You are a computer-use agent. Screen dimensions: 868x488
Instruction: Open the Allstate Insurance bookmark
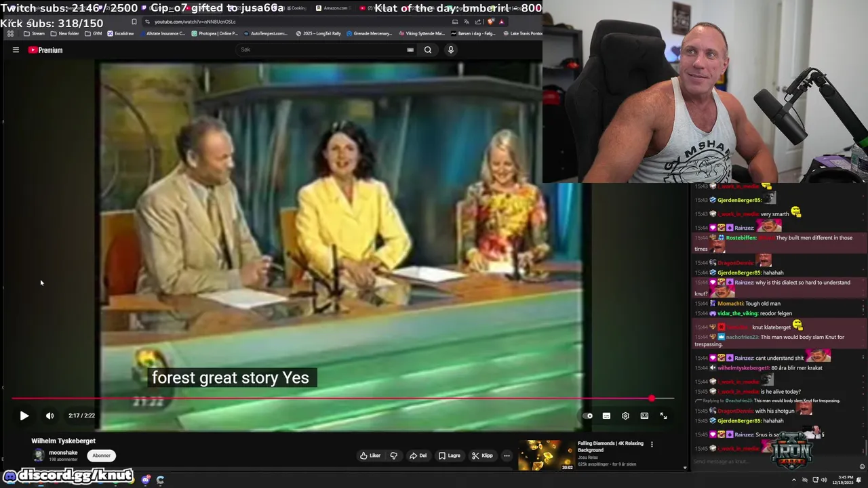pos(161,33)
